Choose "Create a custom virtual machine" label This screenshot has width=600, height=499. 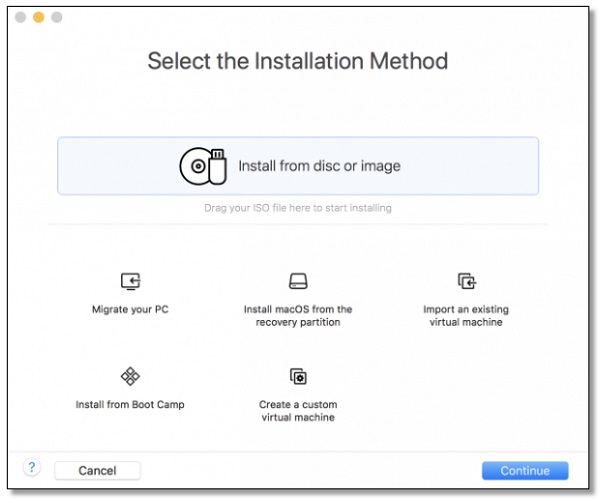[x=298, y=411]
